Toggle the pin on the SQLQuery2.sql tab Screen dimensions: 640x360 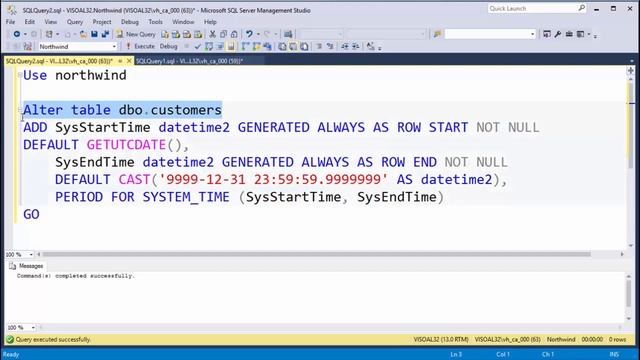(120, 61)
